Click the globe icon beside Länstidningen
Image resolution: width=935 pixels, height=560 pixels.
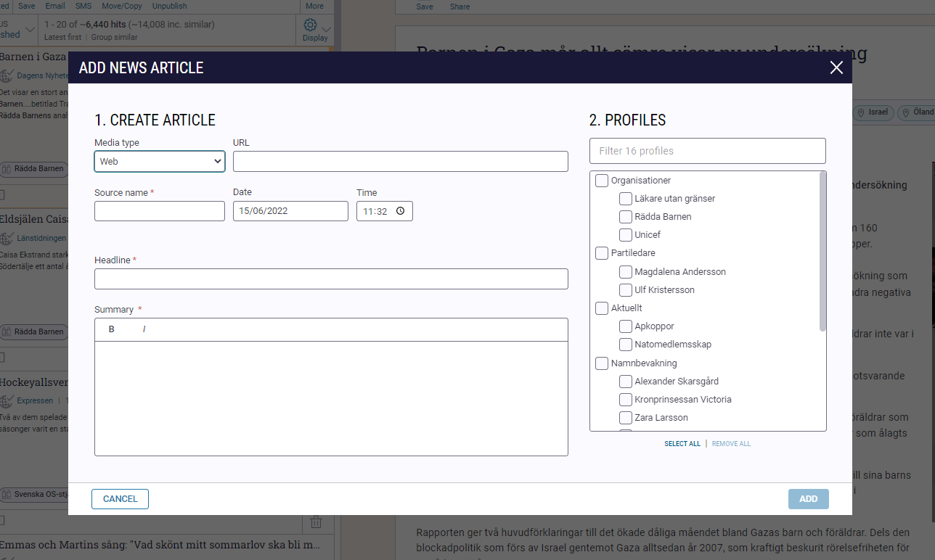click(7, 238)
